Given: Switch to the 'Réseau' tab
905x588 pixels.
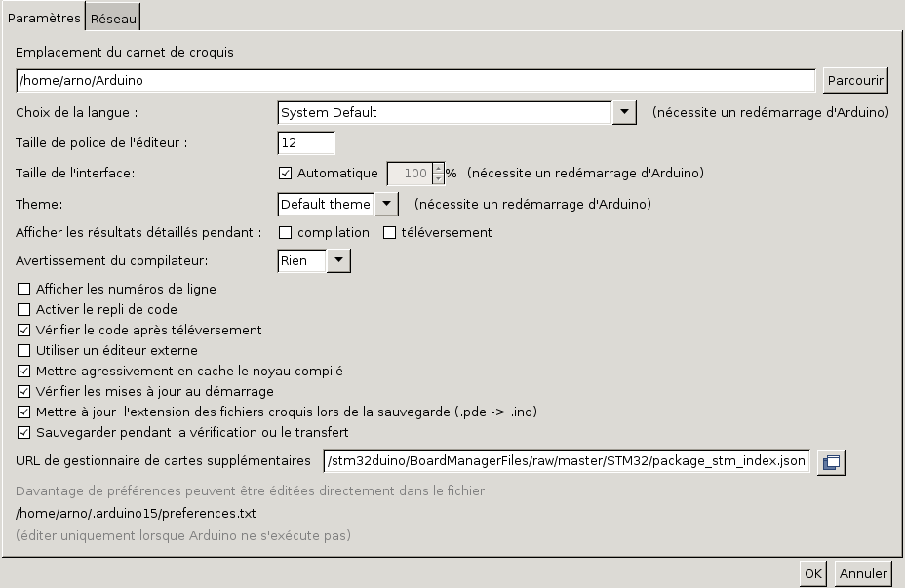Looking at the screenshot, I should point(114,17).
